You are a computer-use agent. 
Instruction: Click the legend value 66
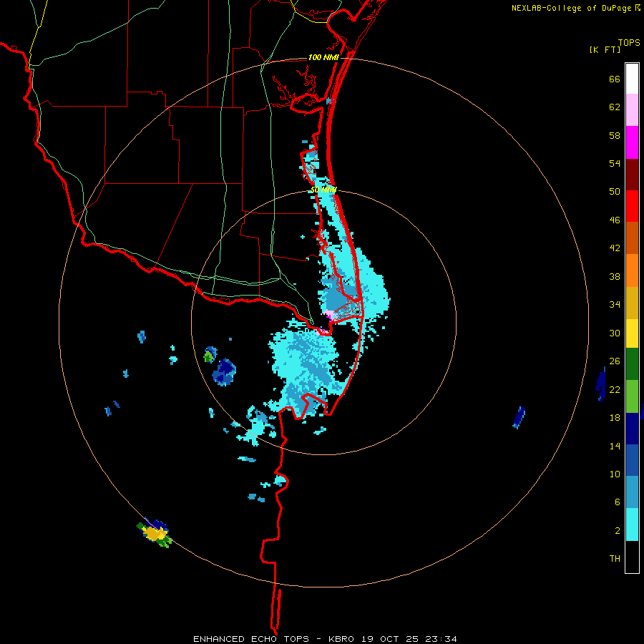(615, 79)
